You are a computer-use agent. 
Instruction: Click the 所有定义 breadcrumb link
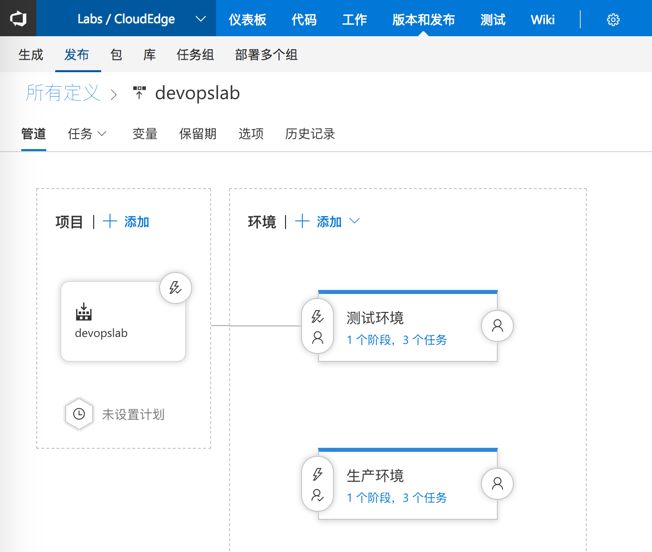click(x=63, y=92)
